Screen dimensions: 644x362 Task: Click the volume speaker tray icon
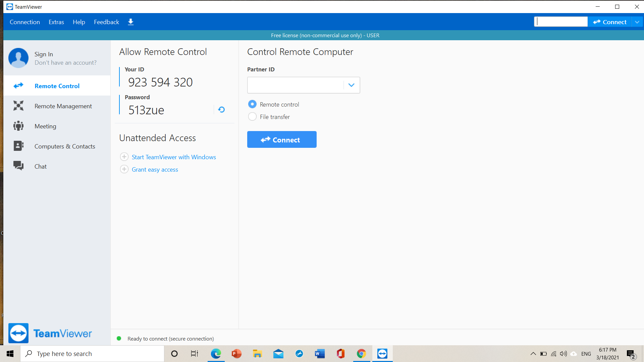(563, 354)
